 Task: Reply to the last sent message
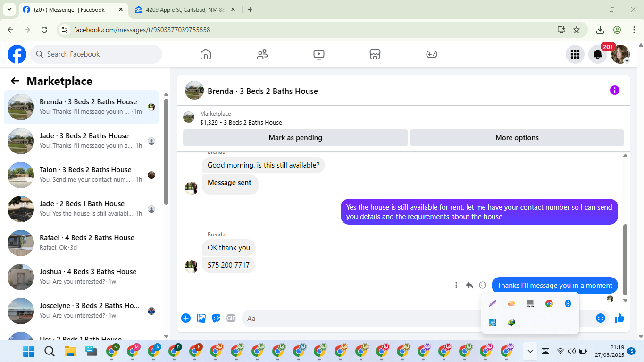pos(469,285)
